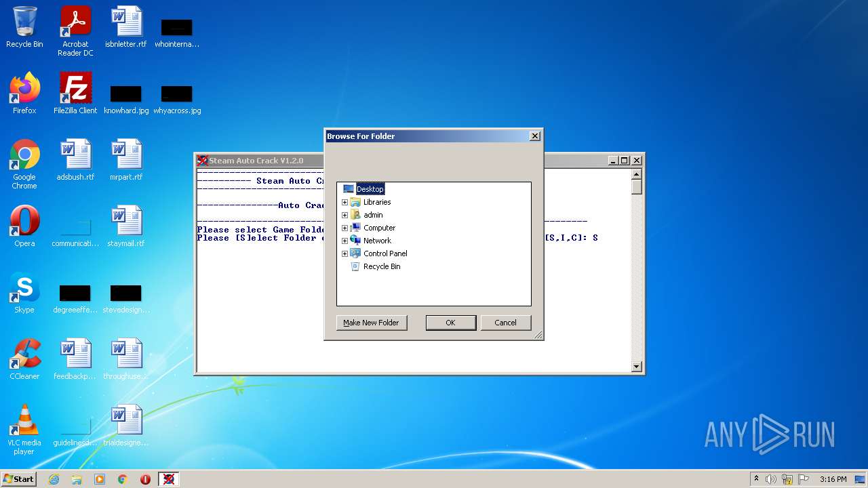
Task: Select the guidelinesd... desktop file
Action: pos(75,431)
